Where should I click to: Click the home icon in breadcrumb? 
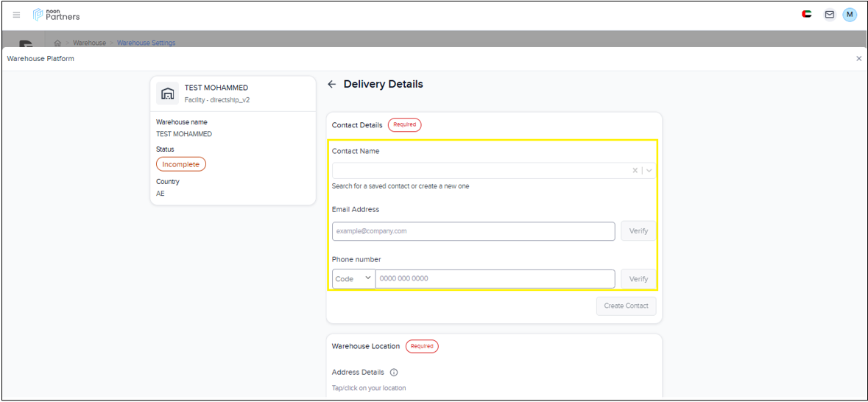[x=57, y=43]
